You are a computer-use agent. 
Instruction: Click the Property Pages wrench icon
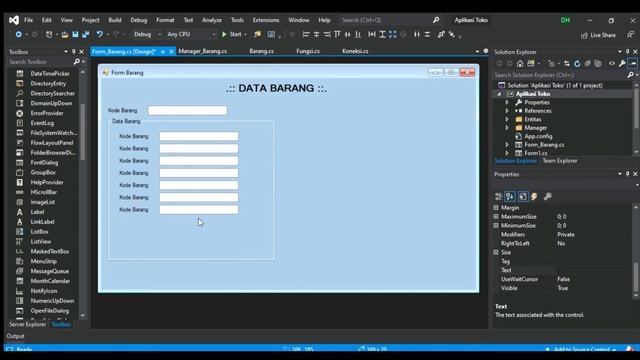548,197
